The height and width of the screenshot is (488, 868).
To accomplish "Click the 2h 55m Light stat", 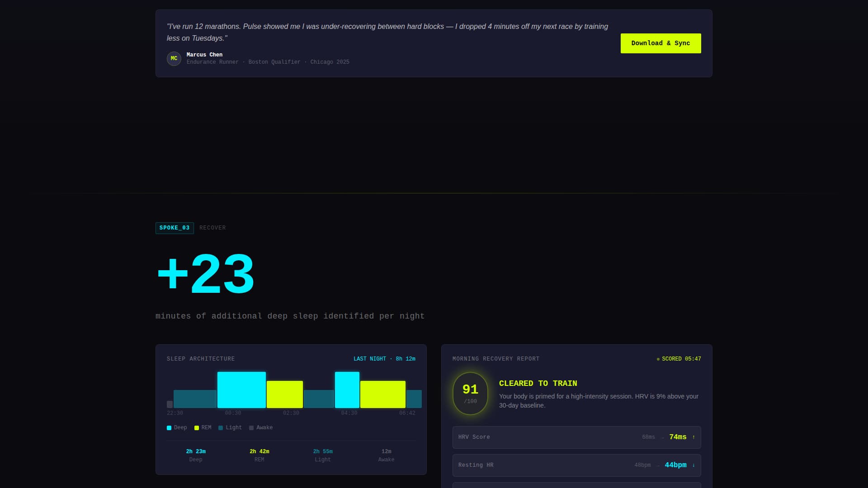I will pos(323,455).
